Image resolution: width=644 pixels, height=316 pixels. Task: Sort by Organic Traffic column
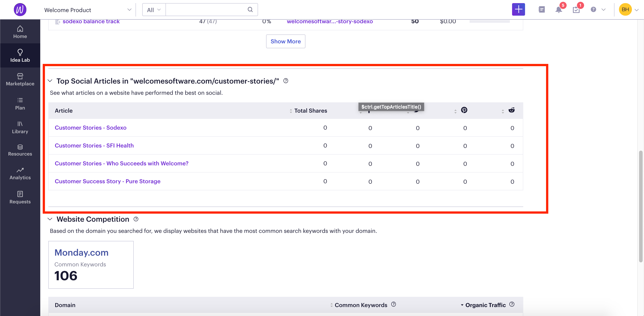[x=483, y=305]
